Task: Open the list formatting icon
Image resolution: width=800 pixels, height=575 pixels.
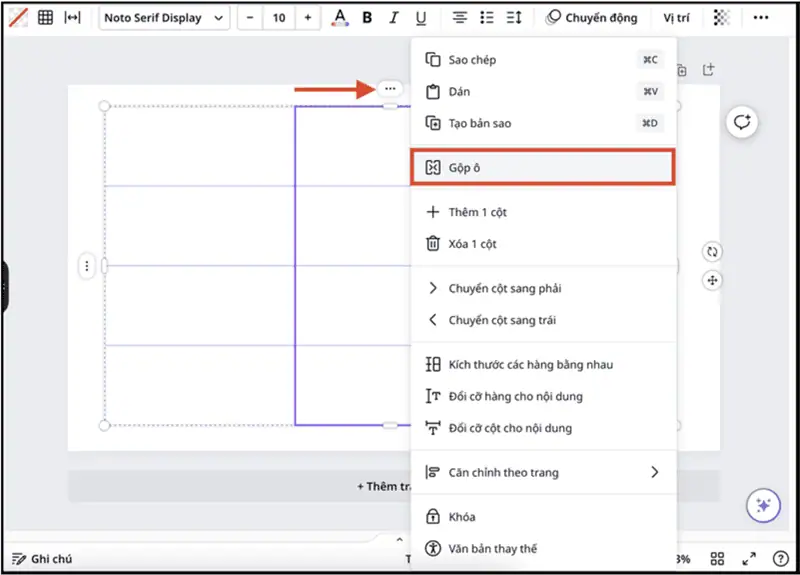Action: click(x=487, y=18)
